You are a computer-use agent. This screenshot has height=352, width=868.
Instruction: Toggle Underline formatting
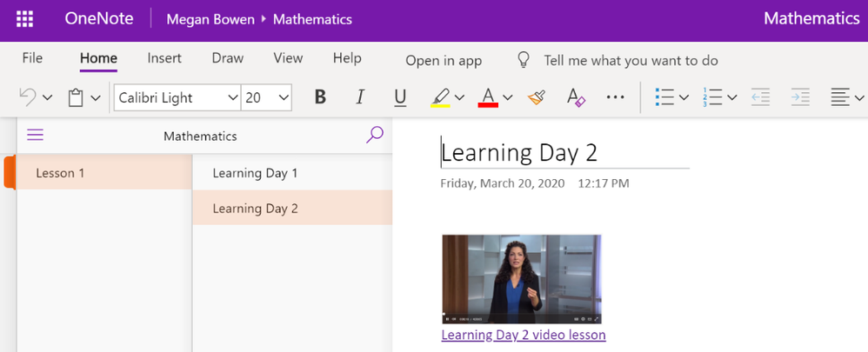[x=400, y=98]
